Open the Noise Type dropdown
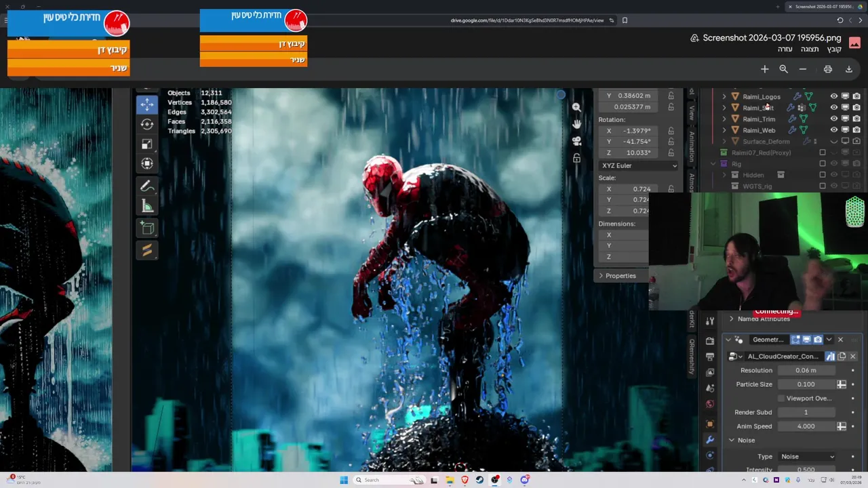 807,457
